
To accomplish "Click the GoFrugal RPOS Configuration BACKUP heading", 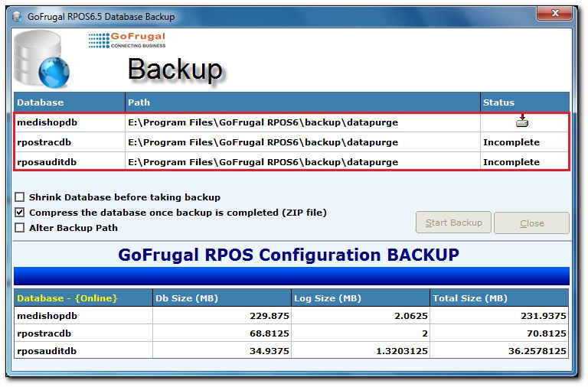I will pos(289,255).
